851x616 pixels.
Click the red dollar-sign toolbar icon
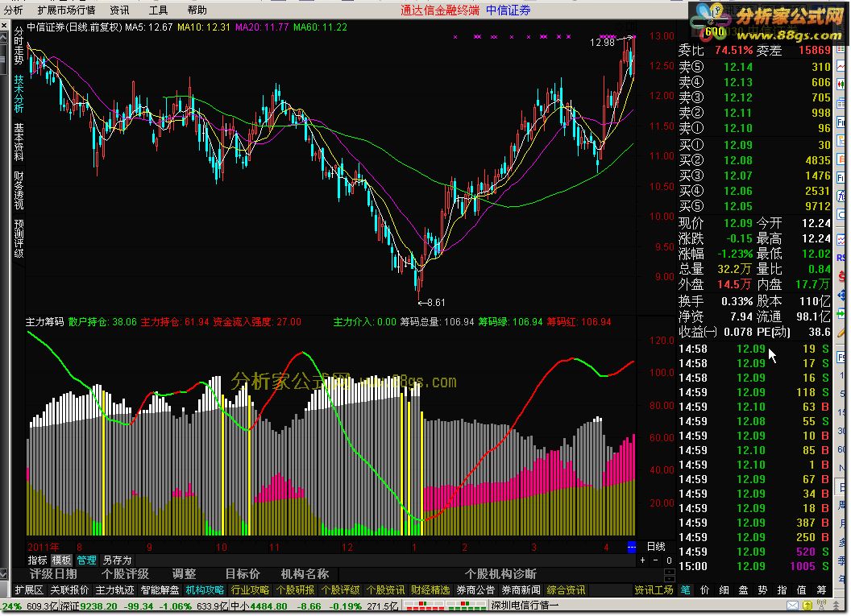842,276
